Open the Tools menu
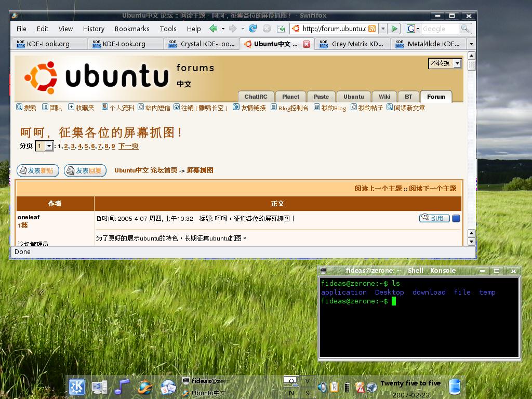532x399 pixels. tap(168, 29)
